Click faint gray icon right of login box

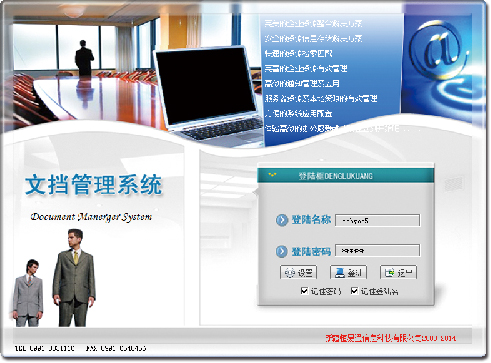[454, 184]
